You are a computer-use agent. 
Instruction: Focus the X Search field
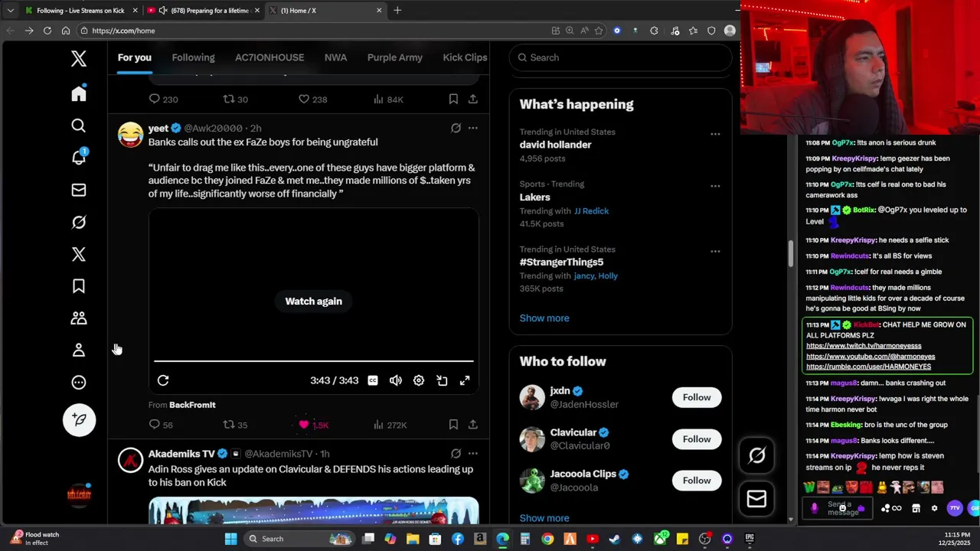coord(621,57)
